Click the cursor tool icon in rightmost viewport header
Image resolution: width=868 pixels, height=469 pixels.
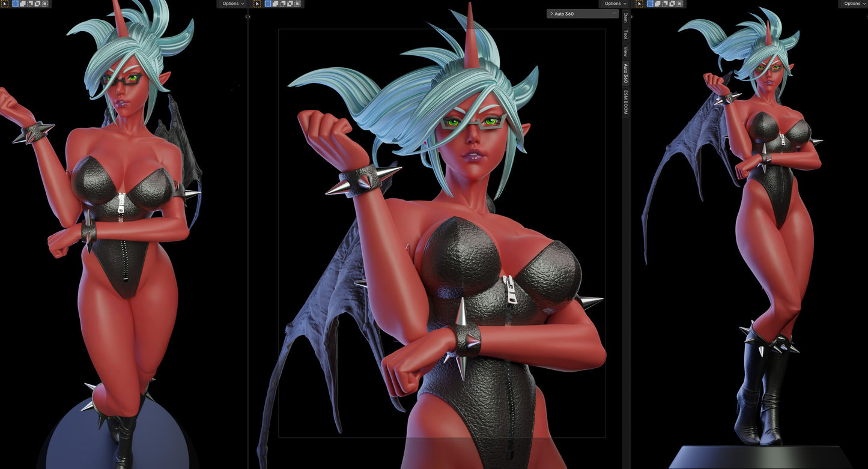coord(640,4)
